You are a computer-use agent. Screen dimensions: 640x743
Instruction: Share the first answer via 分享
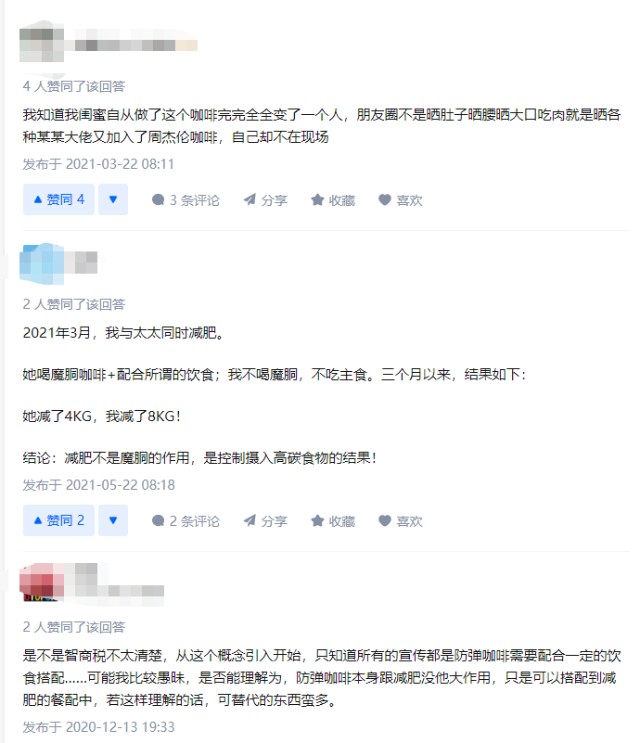click(265, 200)
